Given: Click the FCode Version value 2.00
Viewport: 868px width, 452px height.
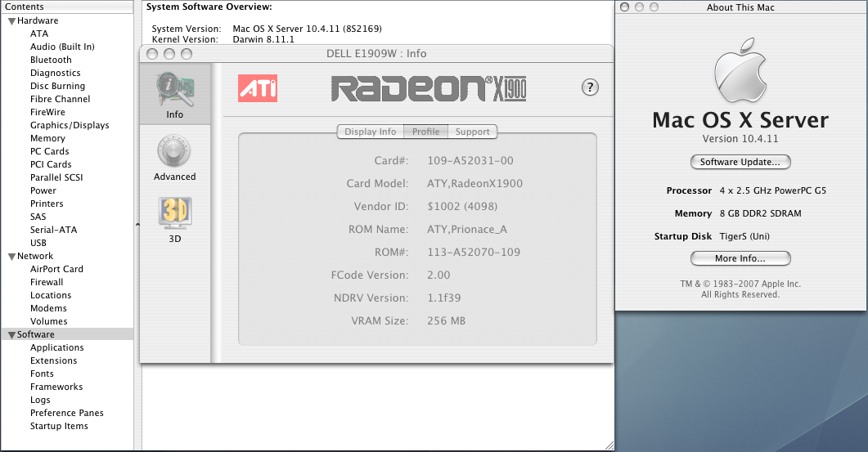Looking at the screenshot, I should [x=438, y=275].
